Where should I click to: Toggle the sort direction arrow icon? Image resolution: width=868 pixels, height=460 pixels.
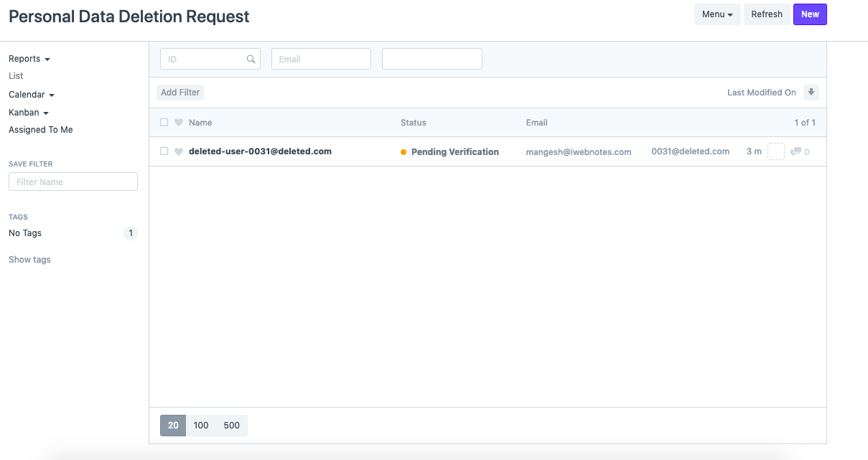[x=811, y=92]
